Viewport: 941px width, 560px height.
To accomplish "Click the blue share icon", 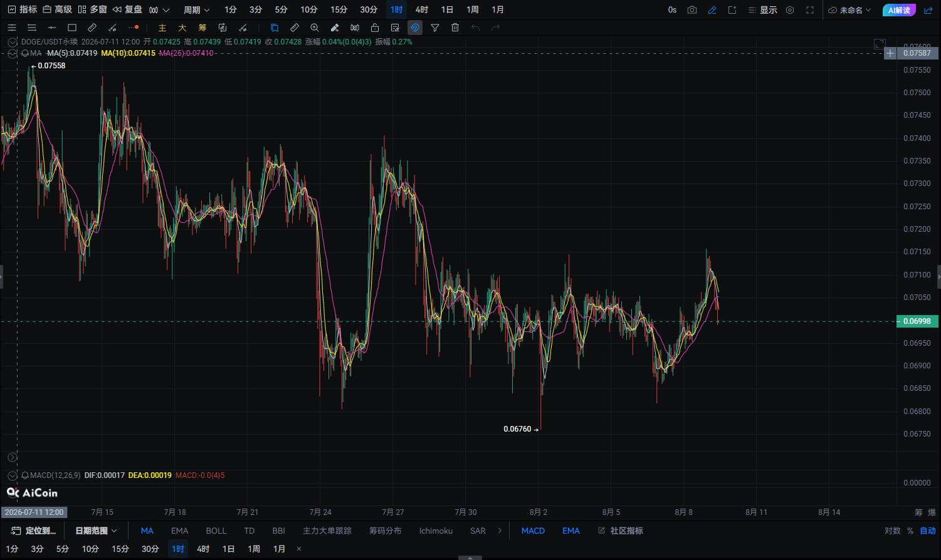I will click(x=928, y=10).
